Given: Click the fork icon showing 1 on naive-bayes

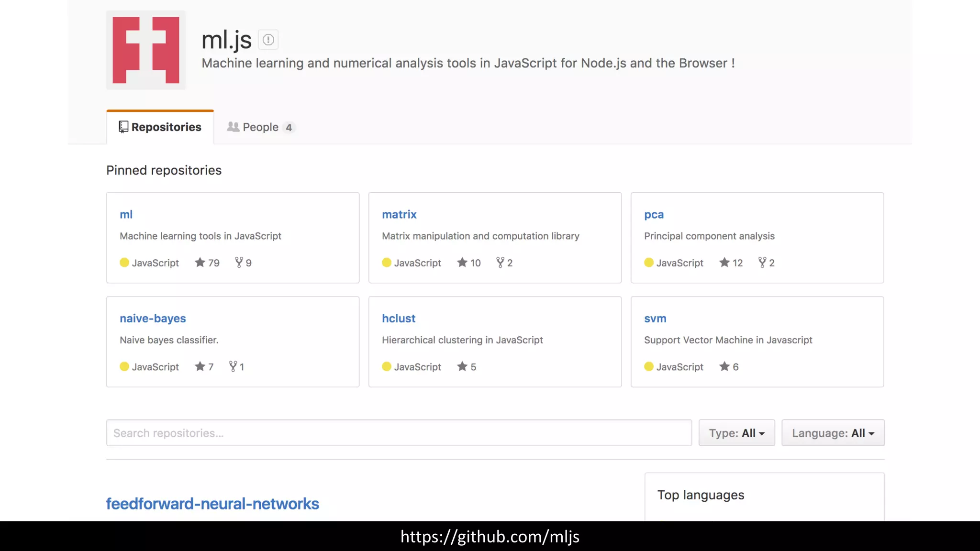Looking at the screenshot, I should pos(233,366).
